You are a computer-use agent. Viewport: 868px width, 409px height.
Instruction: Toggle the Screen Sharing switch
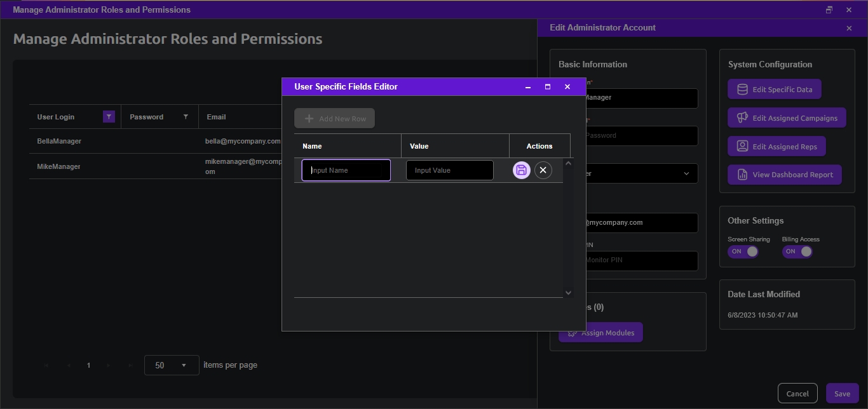743,251
